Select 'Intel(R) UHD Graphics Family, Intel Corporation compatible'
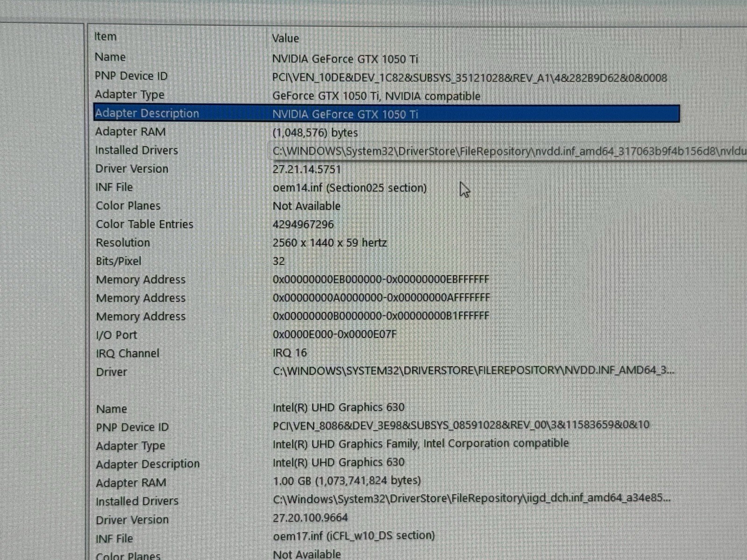Viewport: 747px width, 560px height. point(421,443)
